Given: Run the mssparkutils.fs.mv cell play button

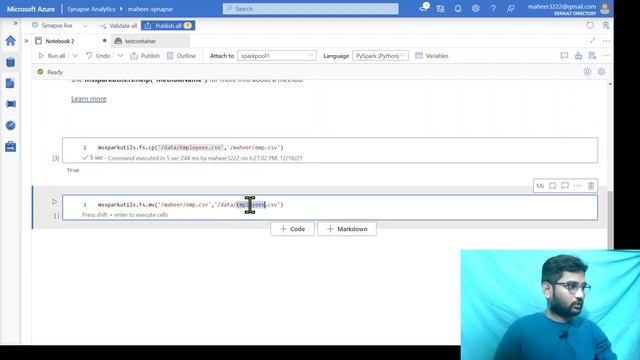Looking at the screenshot, I should (x=55, y=202).
